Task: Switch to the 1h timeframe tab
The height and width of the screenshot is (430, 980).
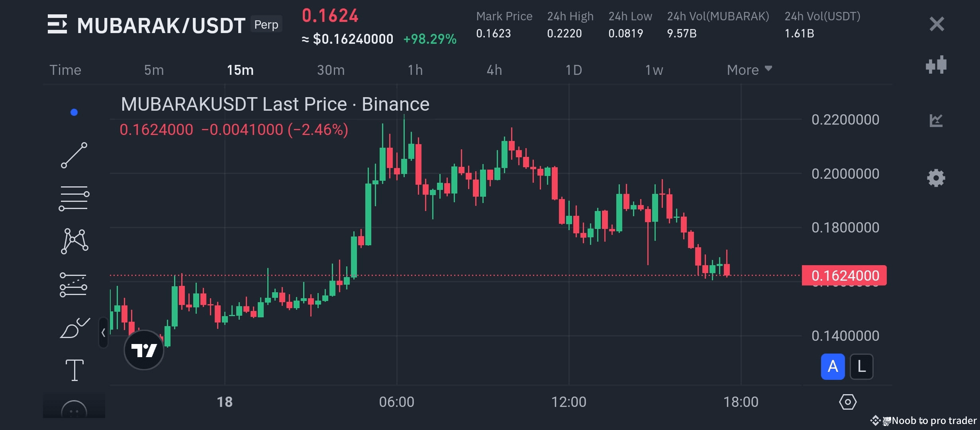Action: [416, 70]
